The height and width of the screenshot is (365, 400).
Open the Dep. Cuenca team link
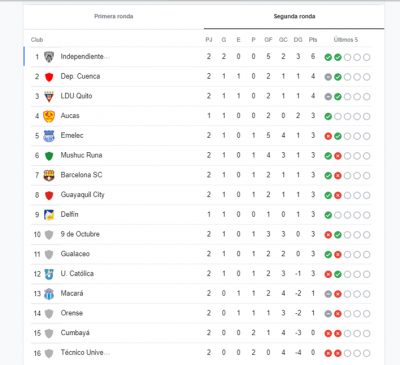pyautogui.click(x=80, y=76)
